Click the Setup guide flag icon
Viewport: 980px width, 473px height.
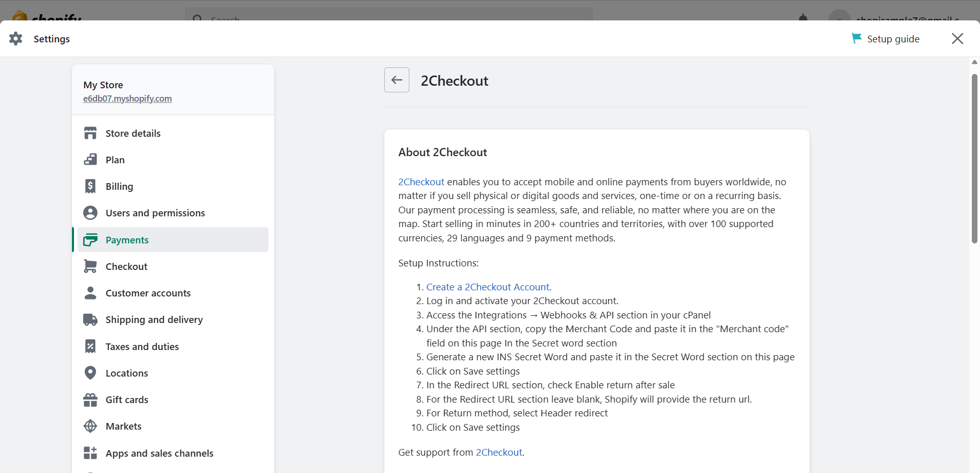[x=856, y=39]
